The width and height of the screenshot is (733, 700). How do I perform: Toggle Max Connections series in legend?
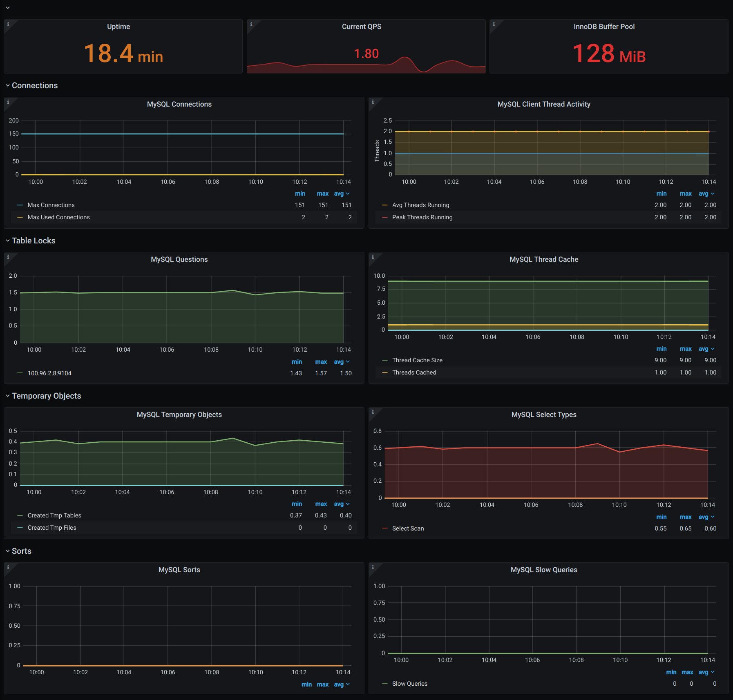click(x=51, y=205)
